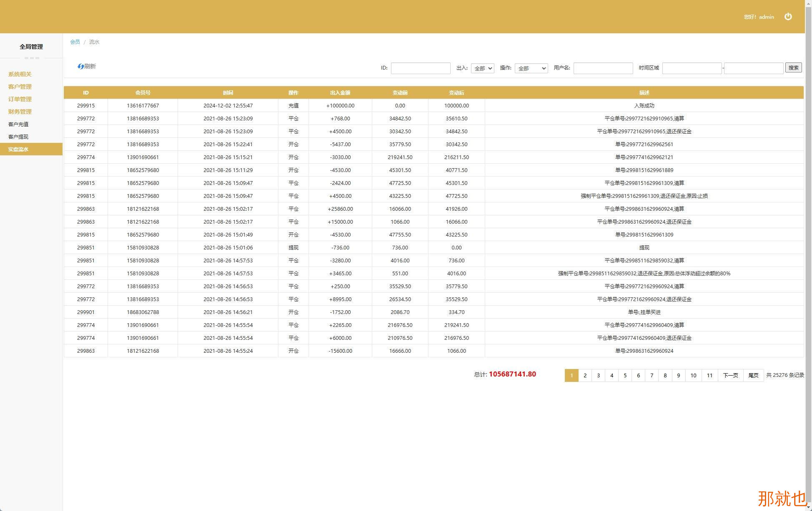Screen dimensions: 812x511
Task: Open 客户充值 menu item
Action: pyautogui.click(x=18, y=124)
